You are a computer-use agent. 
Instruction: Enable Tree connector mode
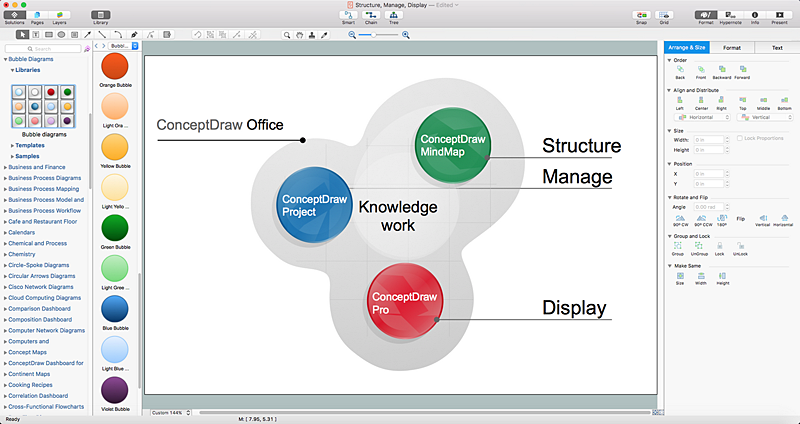point(394,15)
